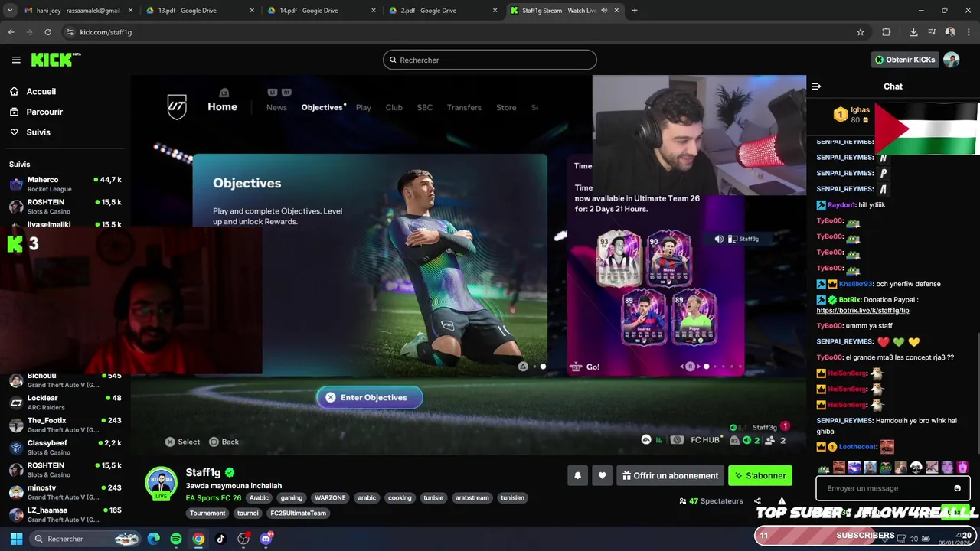980x551 pixels.
Task: Open Windows Start menu
Action: click(x=16, y=539)
